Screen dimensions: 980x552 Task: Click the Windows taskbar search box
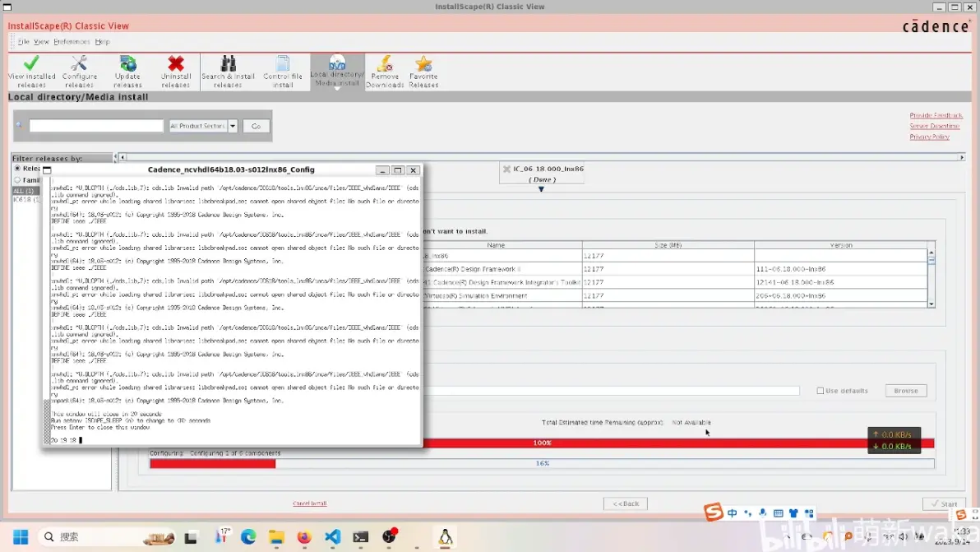point(106,537)
